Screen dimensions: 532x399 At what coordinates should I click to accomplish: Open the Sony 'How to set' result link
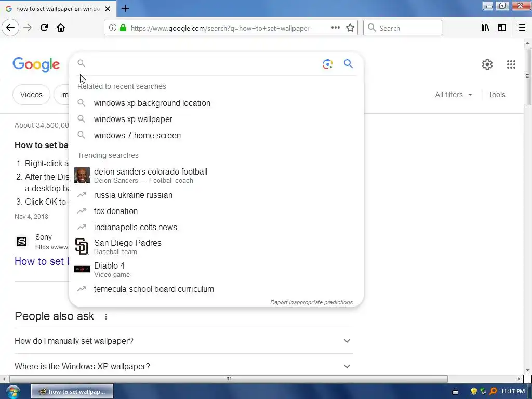coord(42,261)
